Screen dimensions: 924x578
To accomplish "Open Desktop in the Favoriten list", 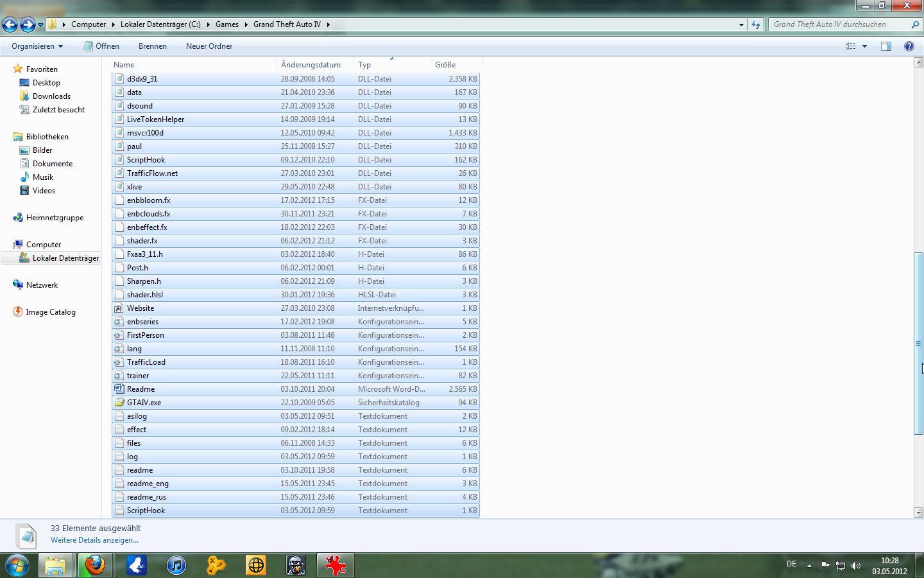I will (x=46, y=83).
